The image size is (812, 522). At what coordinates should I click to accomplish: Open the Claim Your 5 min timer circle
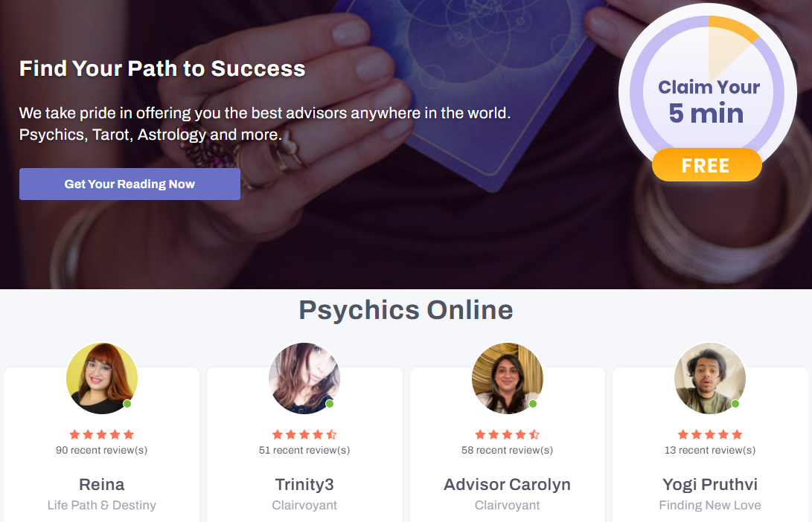707,93
